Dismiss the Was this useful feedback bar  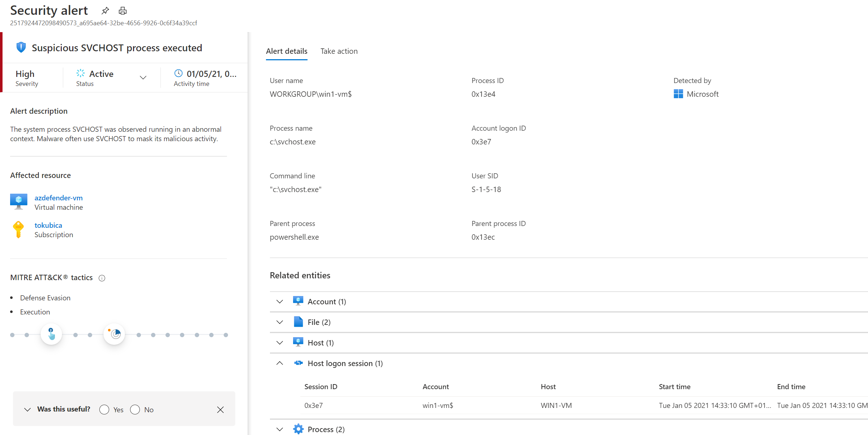[x=220, y=409]
